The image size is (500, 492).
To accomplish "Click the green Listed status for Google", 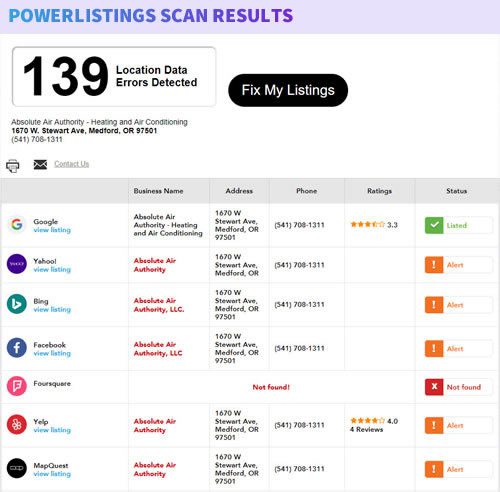I will click(458, 225).
